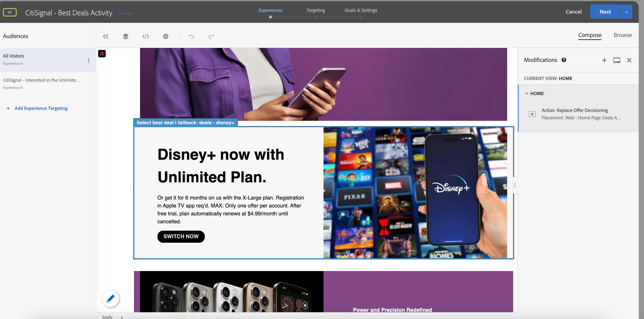Open the gear settings icon in the toolbar
Viewport: 644px width, 319px height.
click(x=166, y=36)
